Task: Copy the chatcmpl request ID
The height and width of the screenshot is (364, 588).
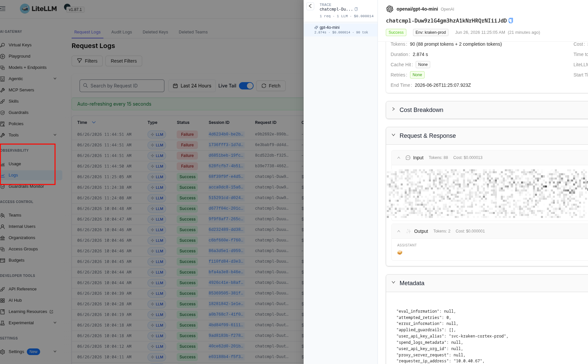Action: tap(511, 21)
